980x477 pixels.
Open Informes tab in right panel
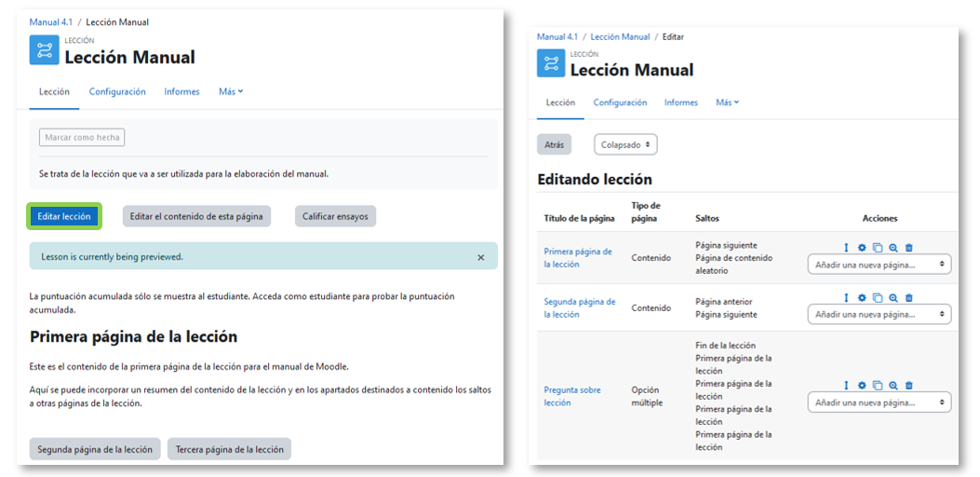point(681,102)
